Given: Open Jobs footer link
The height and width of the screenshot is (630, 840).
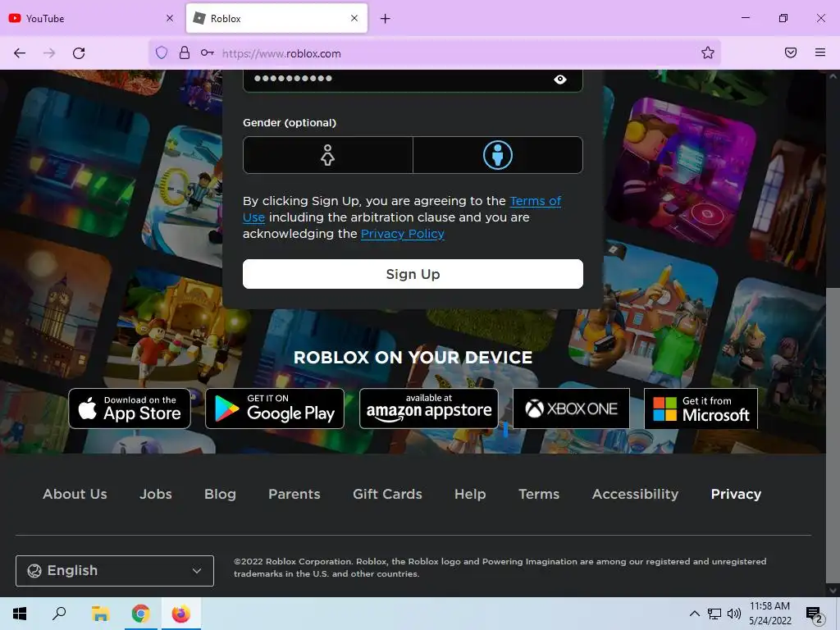Looking at the screenshot, I should click(x=155, y=494).
